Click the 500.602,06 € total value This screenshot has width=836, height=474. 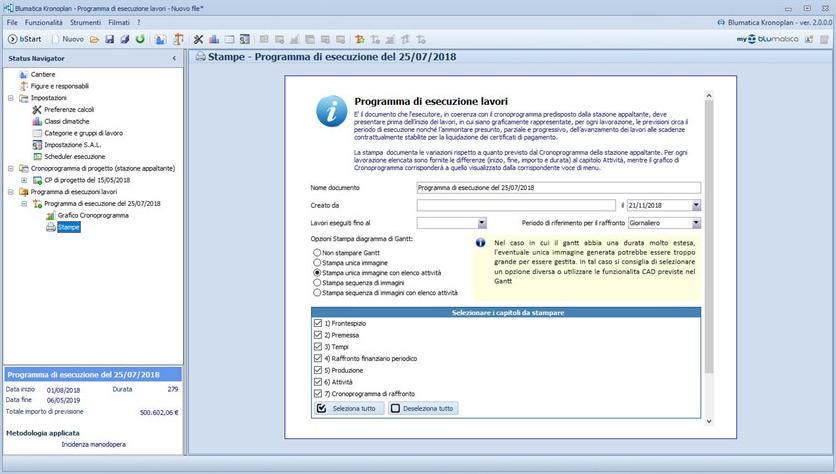pos(159,412)
